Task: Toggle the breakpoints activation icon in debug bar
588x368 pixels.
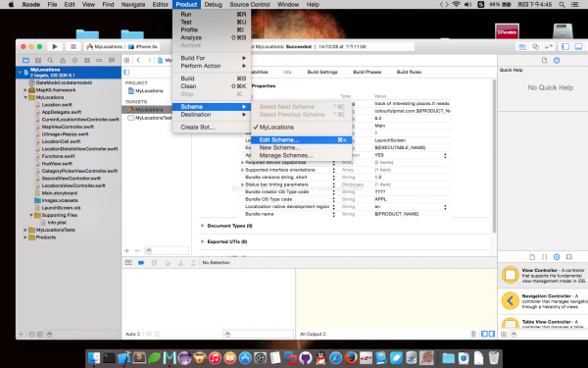Action: (x=141, y=263)
